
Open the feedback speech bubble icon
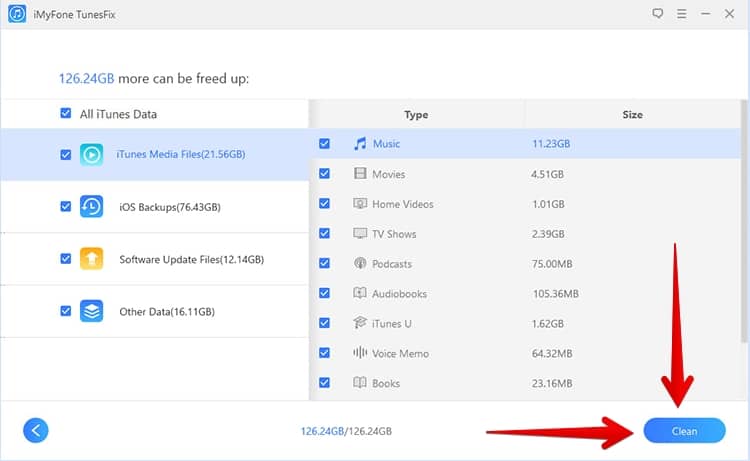(658, 14)
